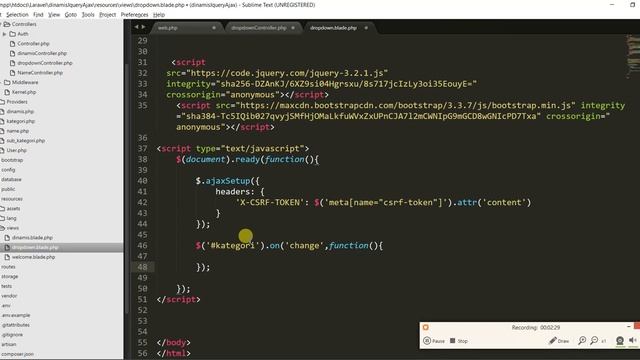The width and height of the screenshot is (640, 360).
Task: Open Controller.php in sidebar
Action: click(33, 44)
